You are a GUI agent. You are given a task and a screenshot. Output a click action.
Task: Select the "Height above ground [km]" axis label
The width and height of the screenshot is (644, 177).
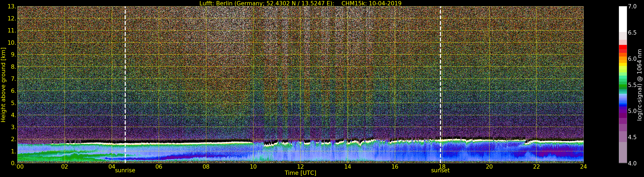(x=3, y=85)
